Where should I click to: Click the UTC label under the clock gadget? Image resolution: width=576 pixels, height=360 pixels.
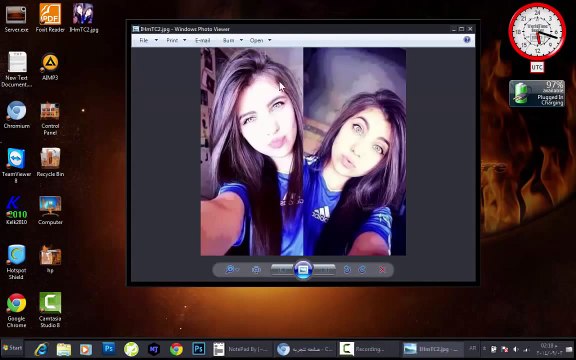pos(537,68)
